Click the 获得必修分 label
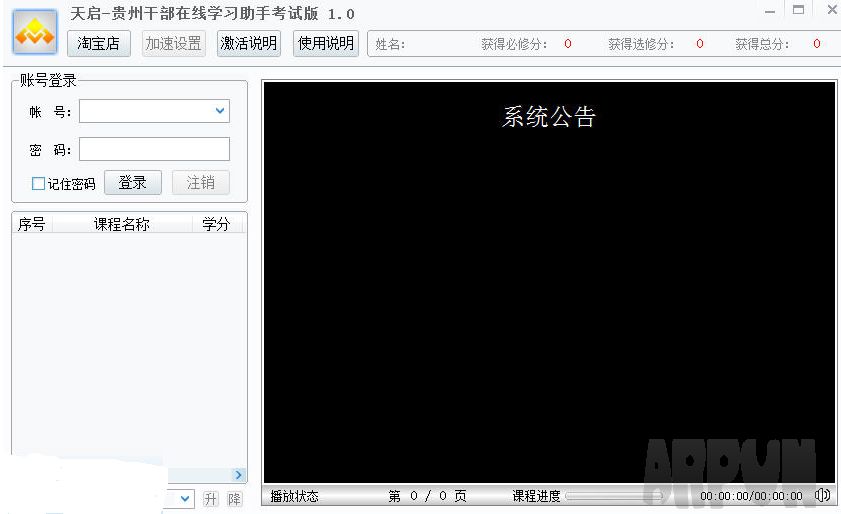Image resolution: width=841 pixels, height=514 pixels. [x=514, y=44]
